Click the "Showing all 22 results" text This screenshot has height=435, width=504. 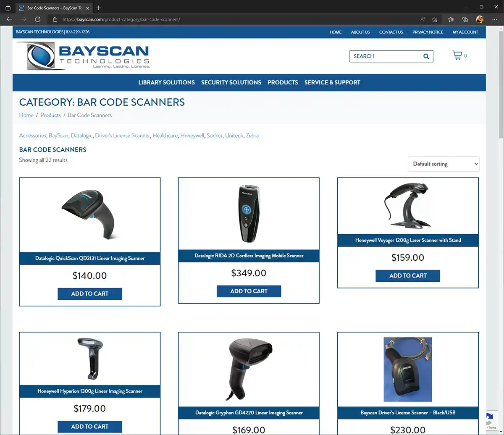pyautogui.click(x=43, y=160)
